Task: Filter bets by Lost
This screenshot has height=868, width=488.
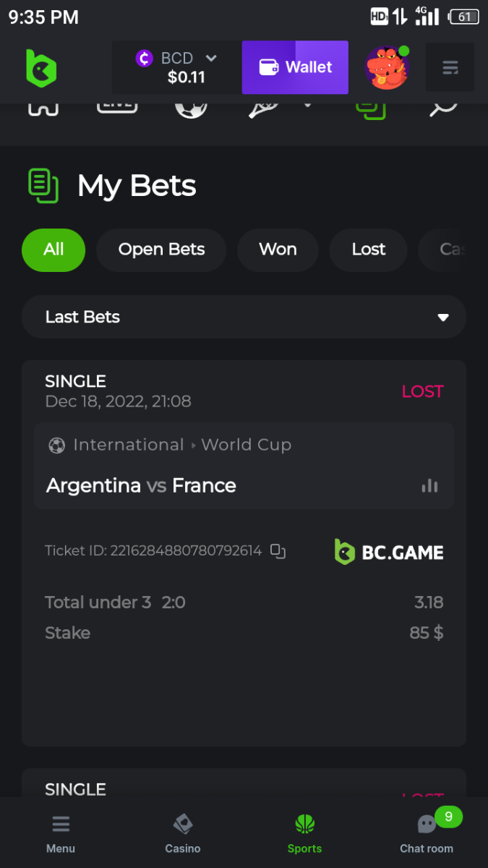Action: [368, 250]
